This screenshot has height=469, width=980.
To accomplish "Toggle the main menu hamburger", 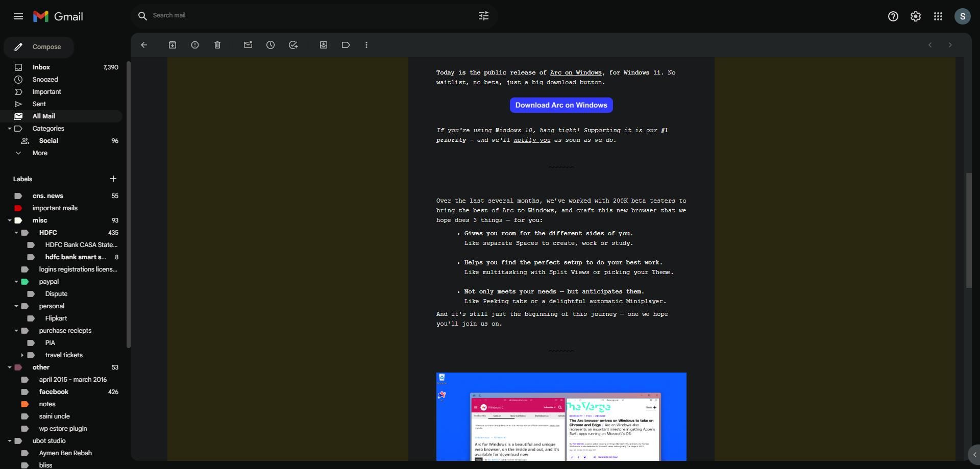I will (x=18, y=16).
